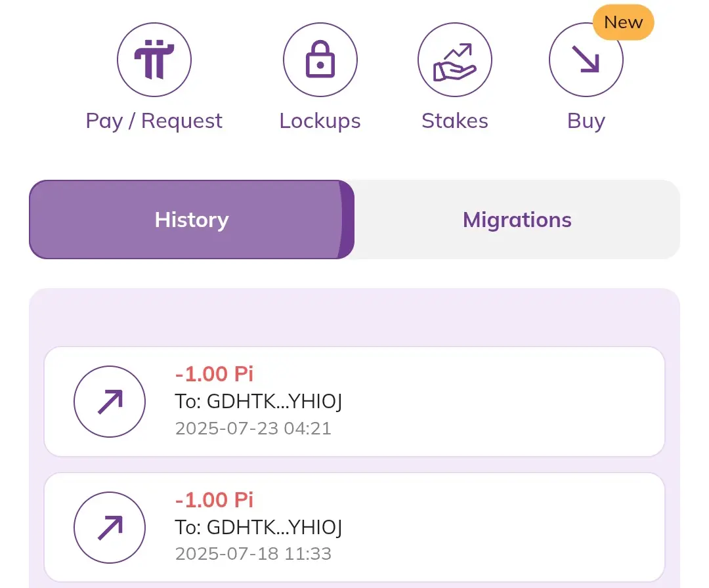Open the Lockups padlock icon
Image resolution: width=709 pixels, height=588 pixels.
pyautogui.click(x=320, y=60)
